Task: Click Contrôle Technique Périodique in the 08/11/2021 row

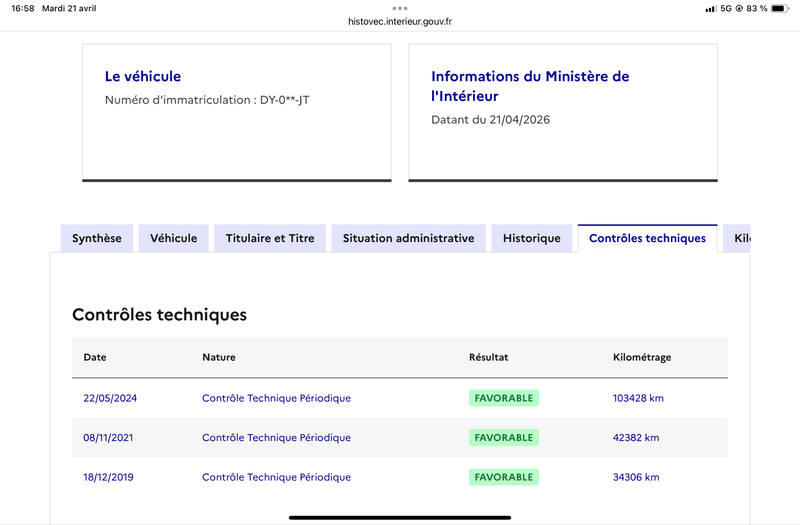Action: (277, 438)
